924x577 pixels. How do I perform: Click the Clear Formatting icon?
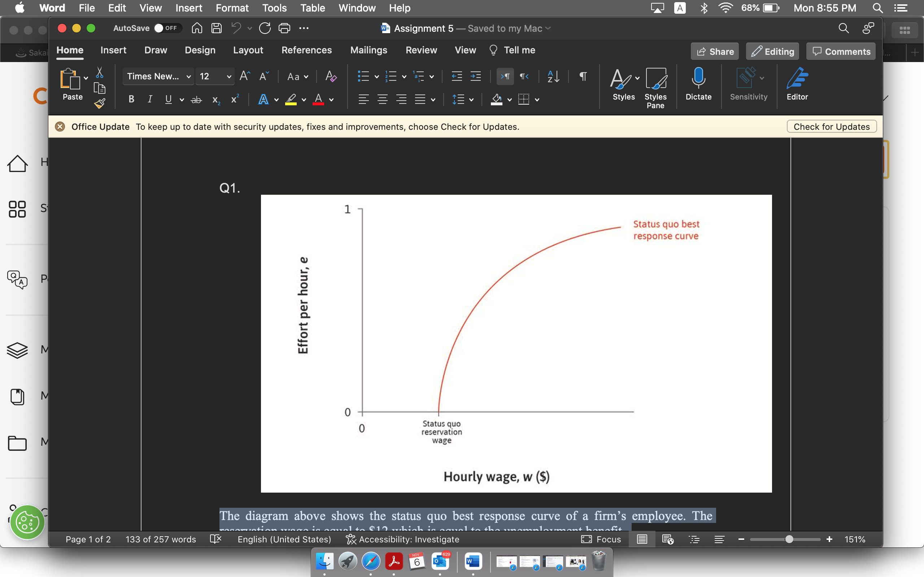pos(331,76)
